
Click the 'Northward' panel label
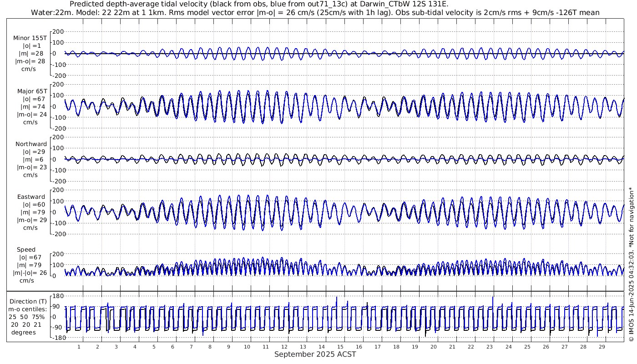pyautogui.click(x=31, y=144)
